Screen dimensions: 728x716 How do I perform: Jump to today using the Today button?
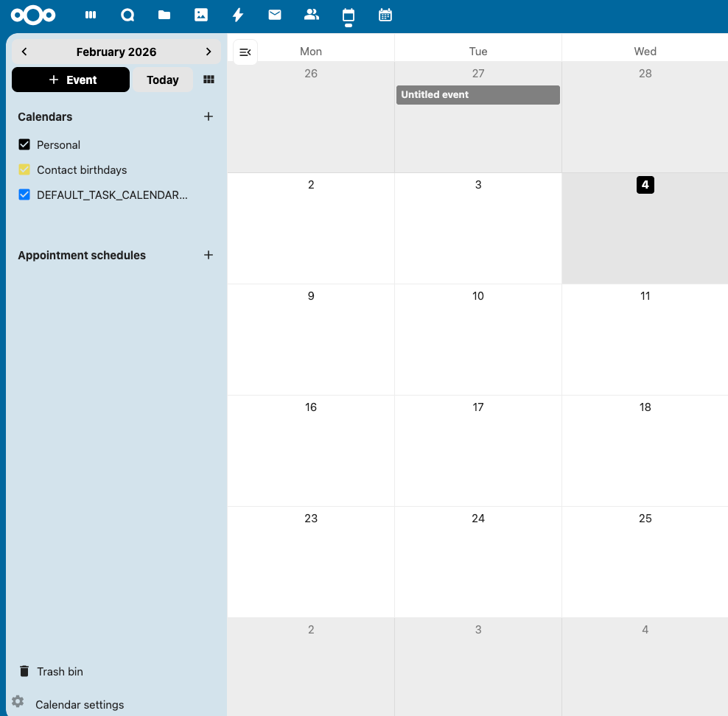point(162,80)
